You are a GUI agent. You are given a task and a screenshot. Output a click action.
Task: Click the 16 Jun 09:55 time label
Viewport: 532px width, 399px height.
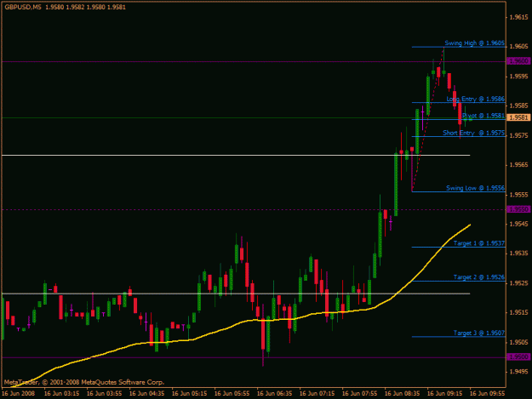point(488,394)
